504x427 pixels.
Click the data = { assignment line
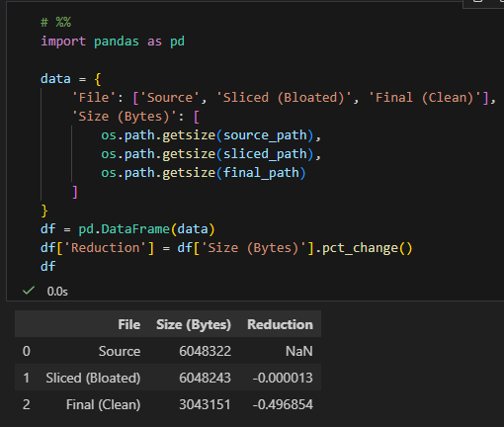coord(70,79)
